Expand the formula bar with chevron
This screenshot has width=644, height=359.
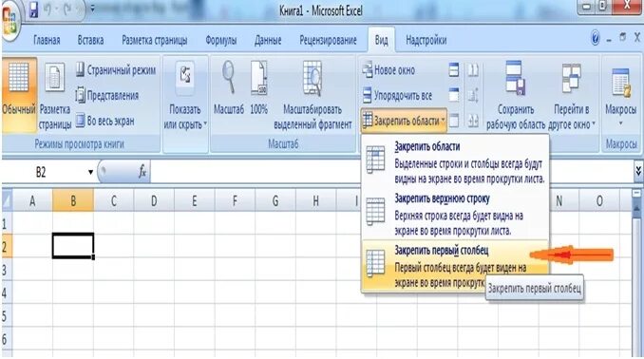click(638, 171)
